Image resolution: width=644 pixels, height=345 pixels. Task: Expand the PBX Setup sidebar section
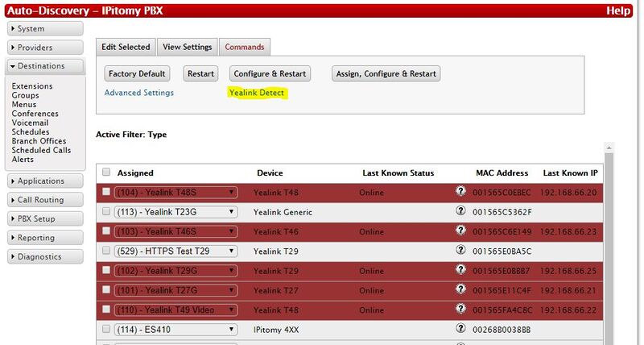(47, 218)
